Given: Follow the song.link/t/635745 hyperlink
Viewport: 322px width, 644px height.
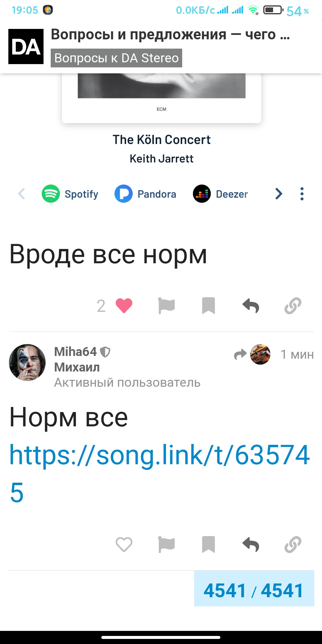Looking at the screenshot, I should pos(160,473).
